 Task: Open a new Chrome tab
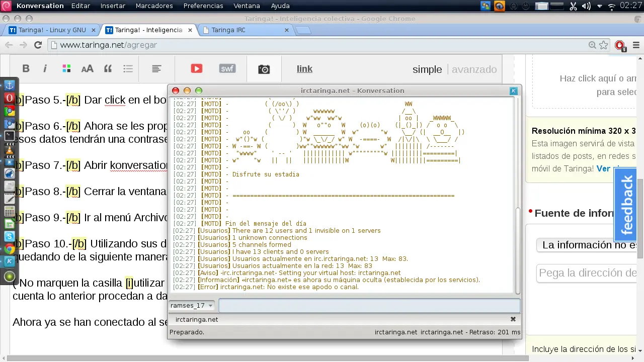[x=303, y=30]
